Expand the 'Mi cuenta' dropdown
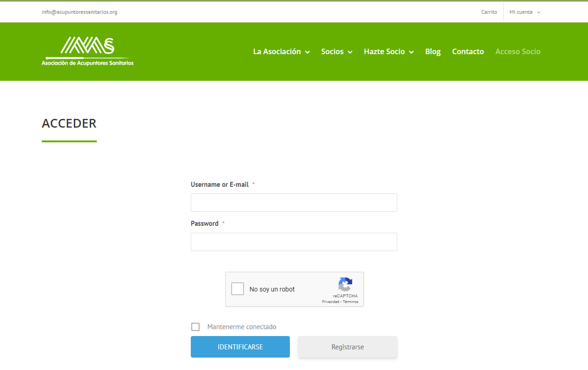 [524, 12]
